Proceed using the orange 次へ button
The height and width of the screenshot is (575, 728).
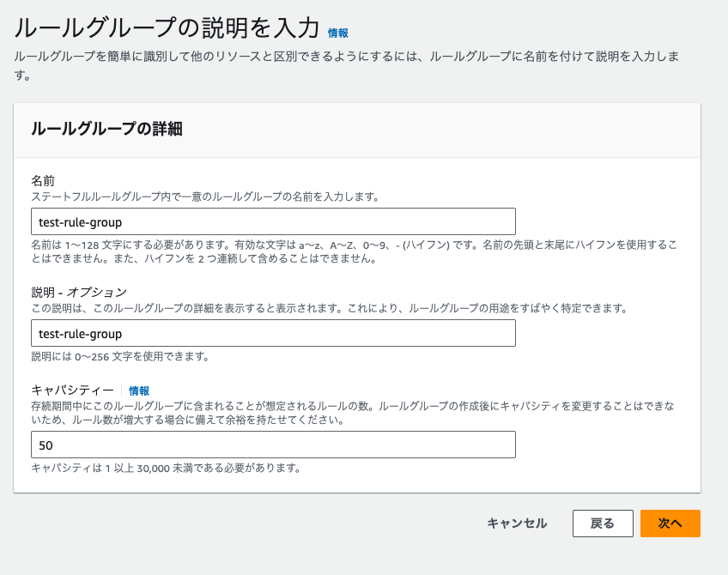coord(670,524)
